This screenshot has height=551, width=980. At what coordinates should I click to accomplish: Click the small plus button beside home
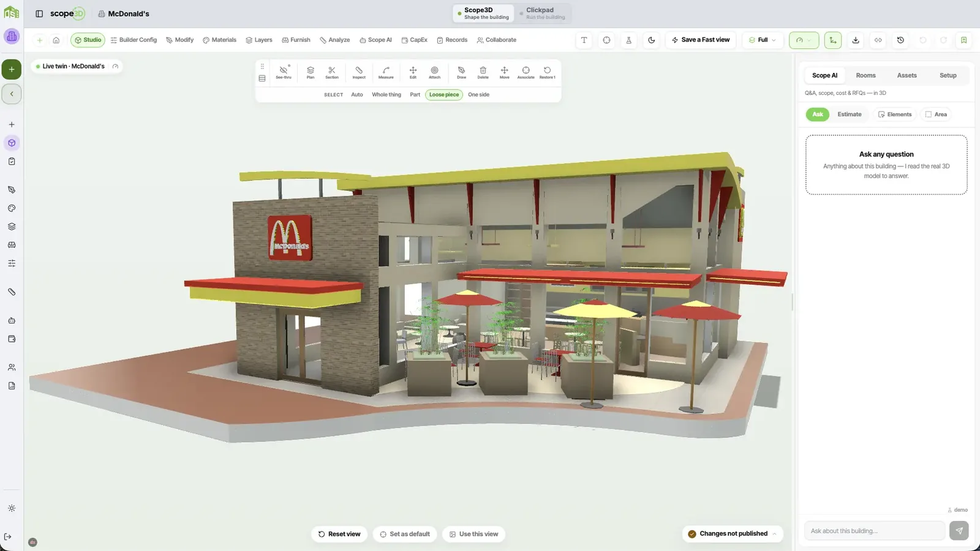(x=39, y=40)
